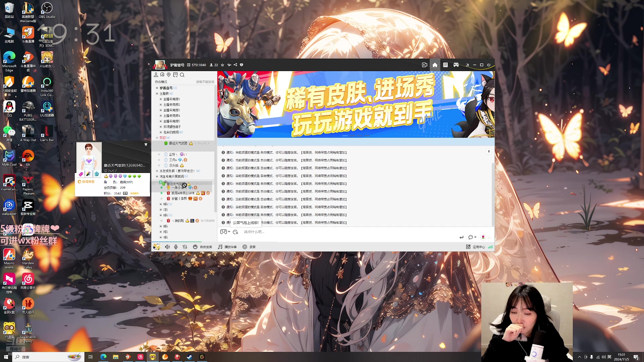
Task: Click the mini-mode arrow in YY header
Action: tap(467, 65)
